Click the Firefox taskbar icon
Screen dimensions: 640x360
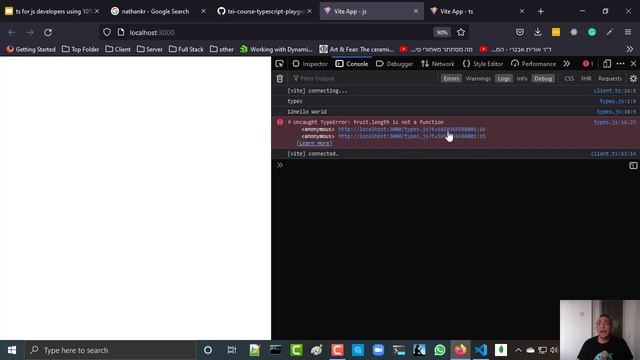[x=460, y=350]
